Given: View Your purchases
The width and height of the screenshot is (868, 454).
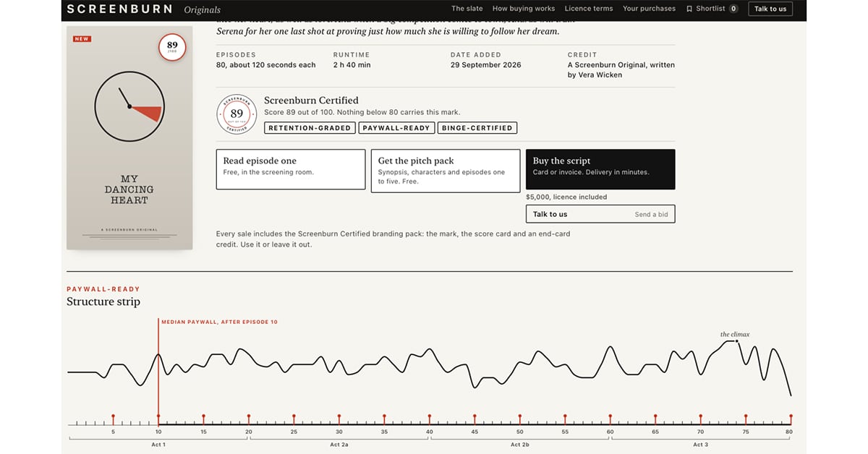Looking at the screenshot, I should (649, 9).
